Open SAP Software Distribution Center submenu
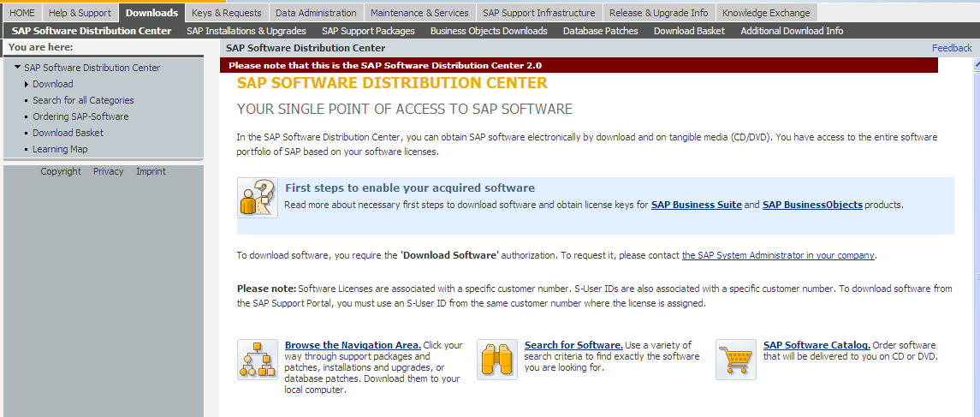This screenshot has width=980, height=417. [x=92, y=31]
